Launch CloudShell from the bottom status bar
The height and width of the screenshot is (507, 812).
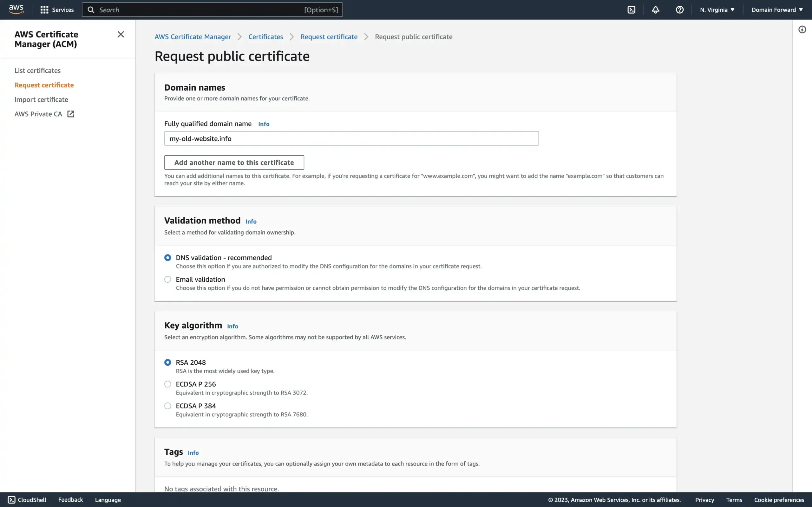coord(28,499)
